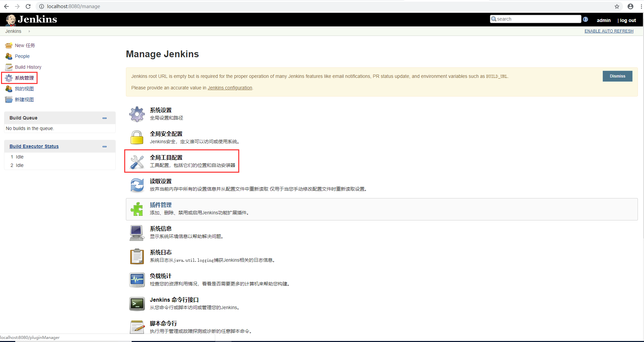Open the browser profile account icon
644x342 pixels.
pos(630,6)
